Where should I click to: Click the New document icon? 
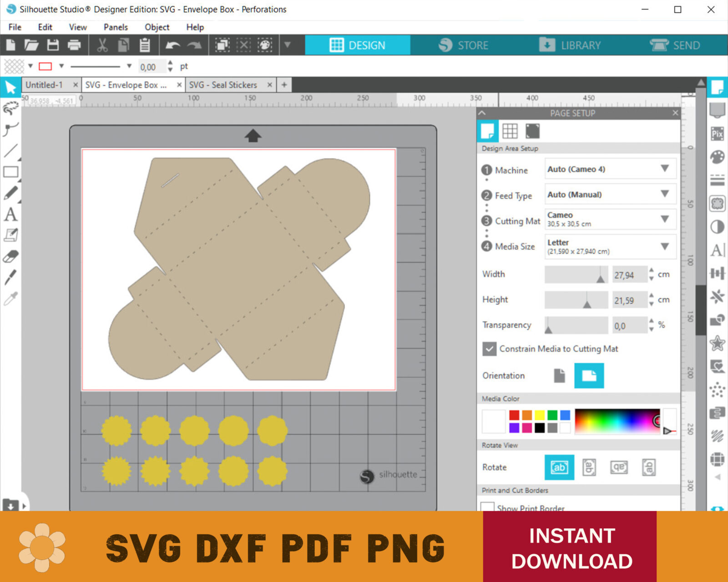[10, 45]
